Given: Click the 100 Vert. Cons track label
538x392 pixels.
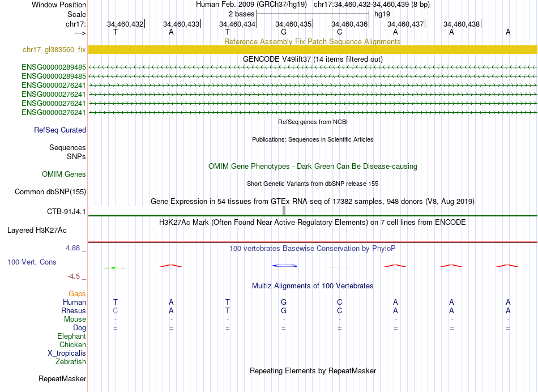Looking at the screenshot, I should [32, 262].
